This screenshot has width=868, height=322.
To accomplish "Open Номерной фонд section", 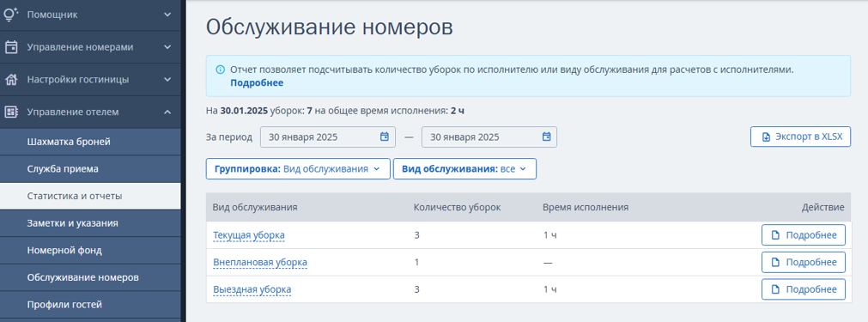I will 90,250.
